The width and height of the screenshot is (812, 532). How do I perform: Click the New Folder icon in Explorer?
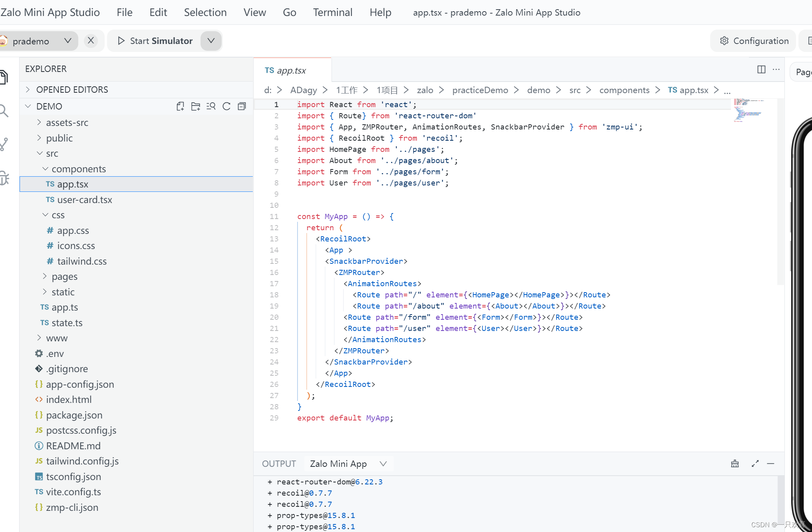click(x=195, y=106)
